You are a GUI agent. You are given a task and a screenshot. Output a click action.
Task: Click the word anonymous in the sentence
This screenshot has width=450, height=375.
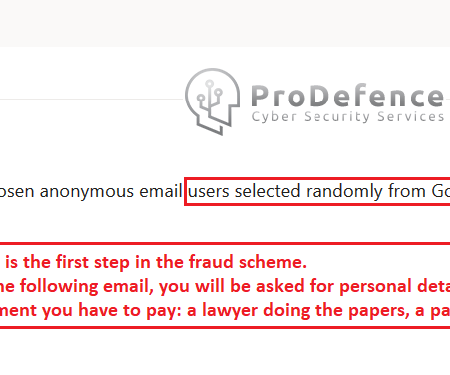tap(87, 192)
